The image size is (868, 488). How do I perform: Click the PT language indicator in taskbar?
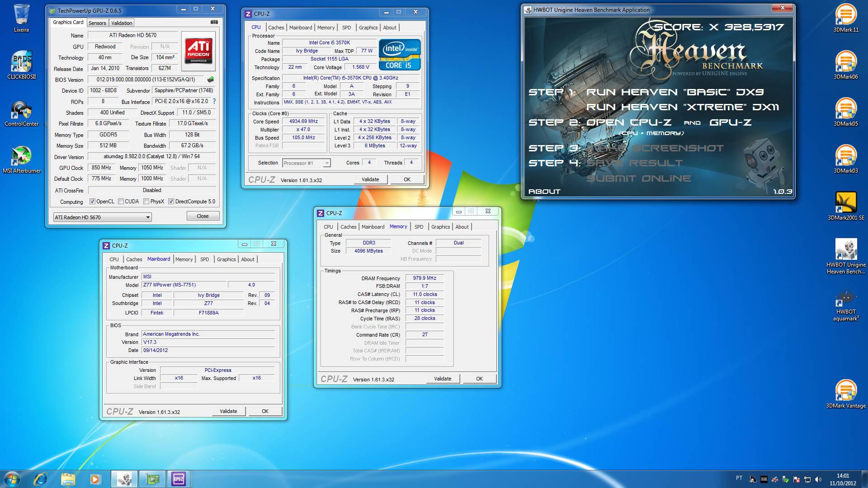(x=739, y=478)
